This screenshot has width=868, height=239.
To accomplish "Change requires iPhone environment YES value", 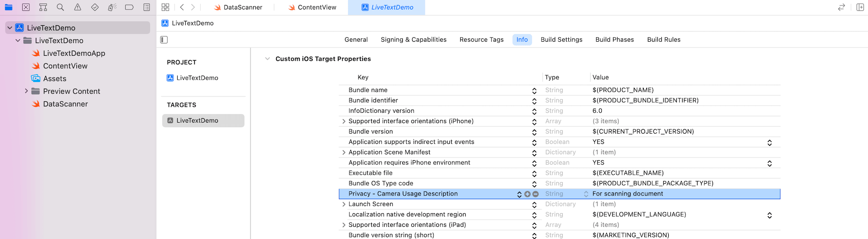I will click(769, 163).
